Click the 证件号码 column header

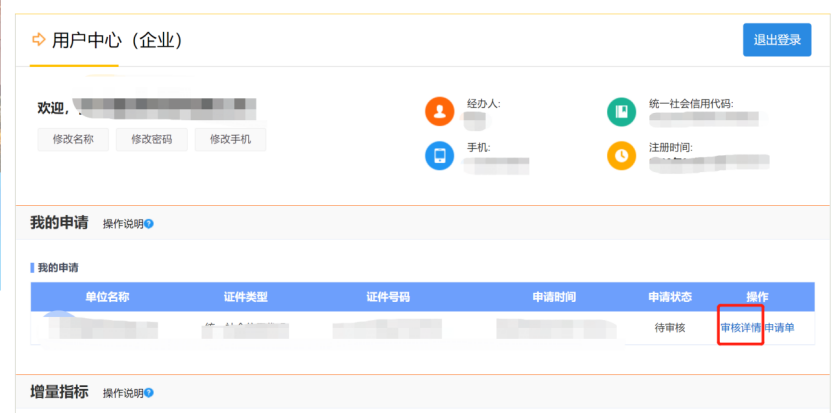388,297
